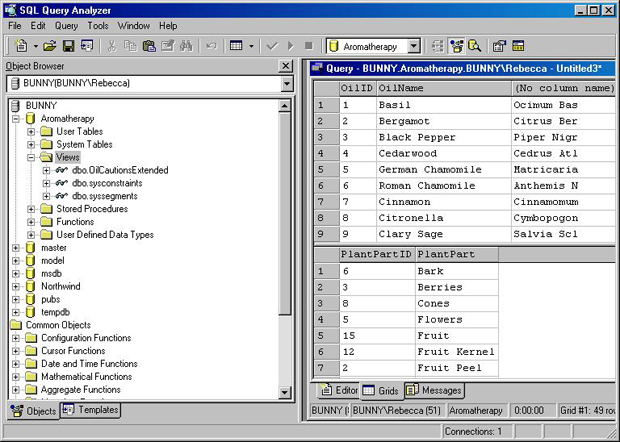Open the Window menu
Viewport: 620px width, 442px height.
coord(134,26)
